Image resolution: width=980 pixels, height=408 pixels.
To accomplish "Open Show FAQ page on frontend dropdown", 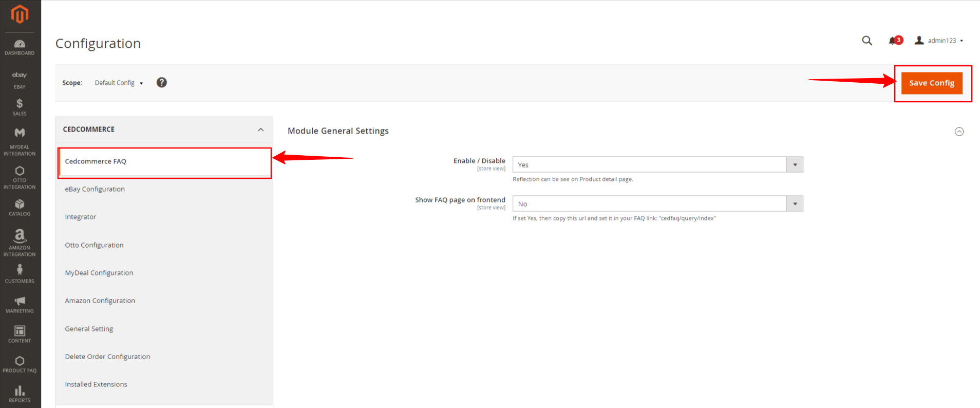I will click(657, 203).
